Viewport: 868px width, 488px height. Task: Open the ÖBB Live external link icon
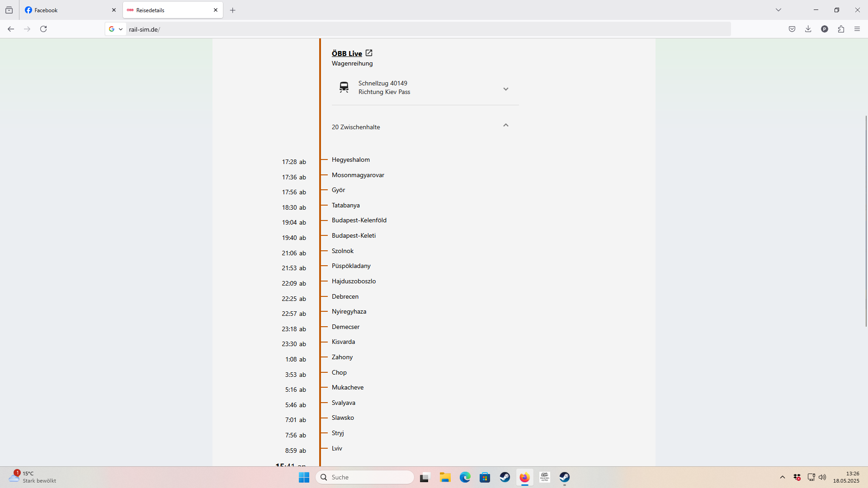tap(369, 53)
